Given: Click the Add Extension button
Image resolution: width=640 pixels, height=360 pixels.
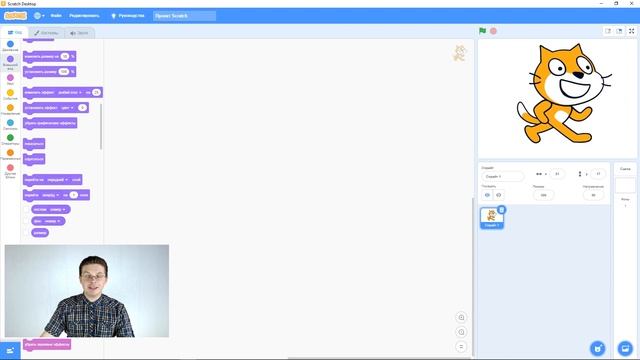Looking at the screenshot, I should pyautogui.click(x=10, y=350).
